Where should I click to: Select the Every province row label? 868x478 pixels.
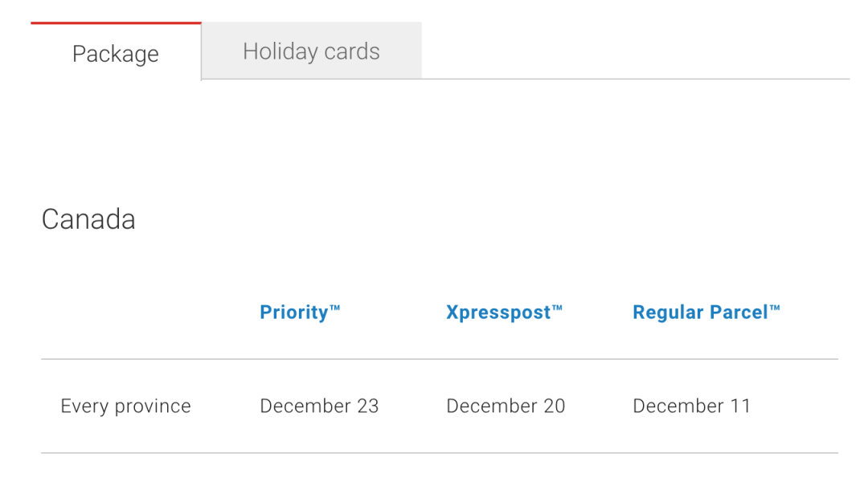tap(125, 406)
